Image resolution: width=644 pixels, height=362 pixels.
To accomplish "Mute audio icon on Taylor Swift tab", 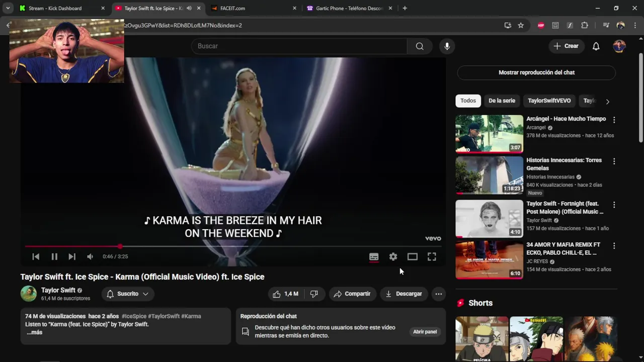I will click(189, 8).
